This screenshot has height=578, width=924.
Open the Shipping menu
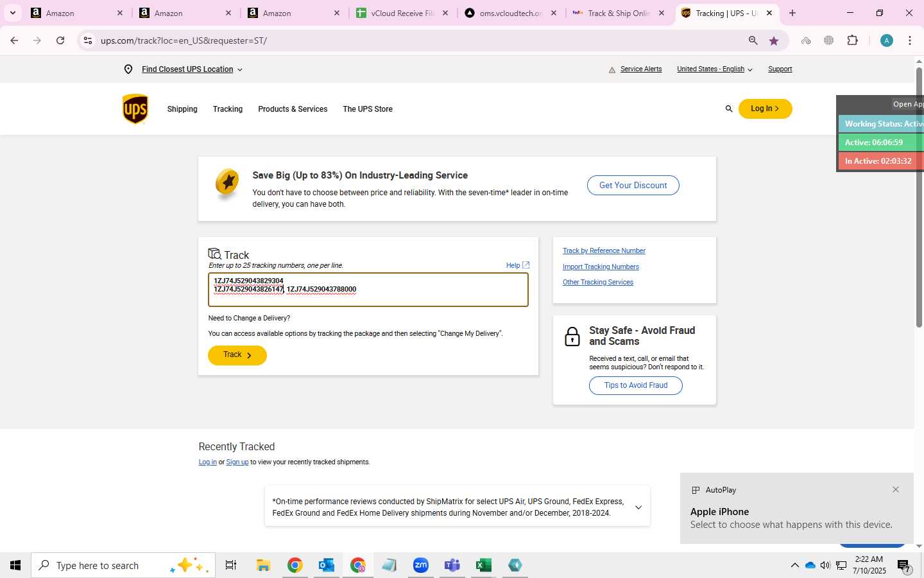pos(182,109)
